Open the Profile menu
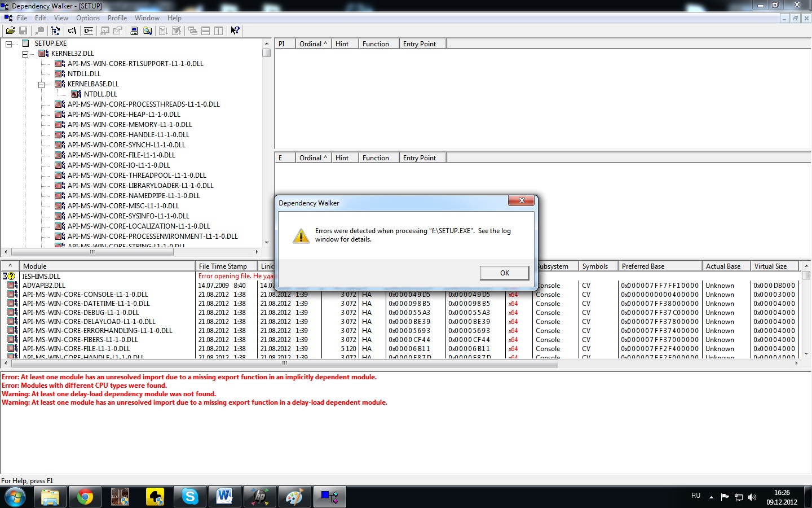 (117, 18)
